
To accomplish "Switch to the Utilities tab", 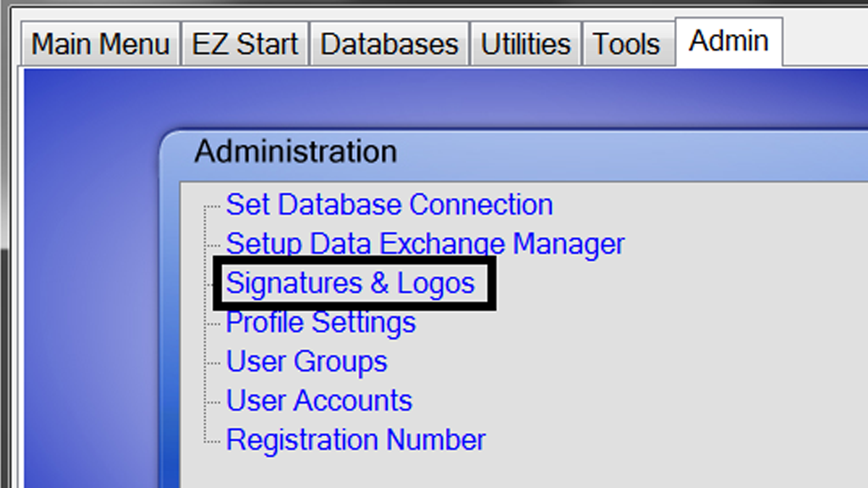I will (x=524, y=43).
